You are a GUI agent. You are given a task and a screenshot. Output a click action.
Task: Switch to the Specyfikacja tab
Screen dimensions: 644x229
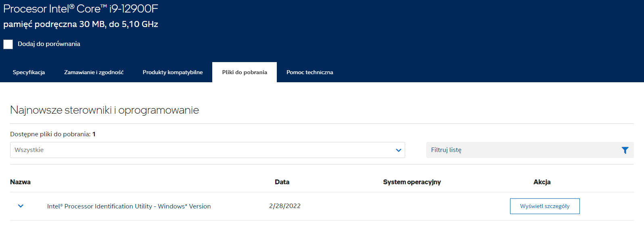(x=29, y=72)
